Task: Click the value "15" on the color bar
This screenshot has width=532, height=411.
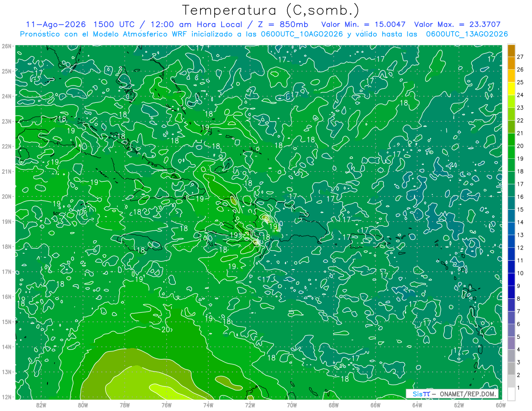Action: (x=520, y=209)
